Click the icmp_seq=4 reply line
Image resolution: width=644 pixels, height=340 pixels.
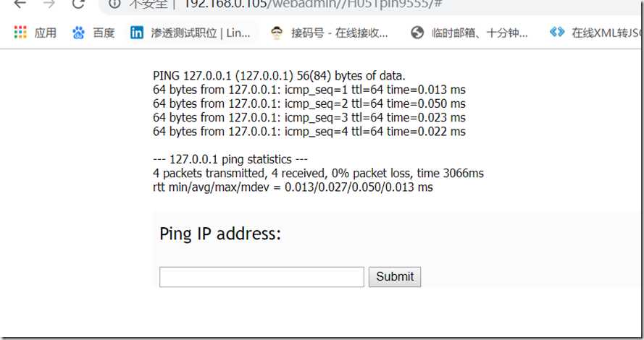(x=309, y=132)
